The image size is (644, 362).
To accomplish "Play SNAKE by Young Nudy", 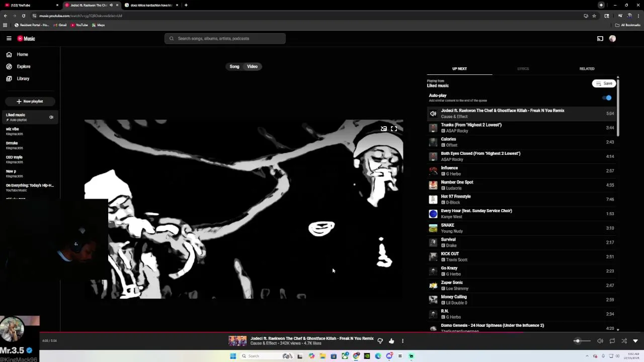I will (x=522, y=228).
